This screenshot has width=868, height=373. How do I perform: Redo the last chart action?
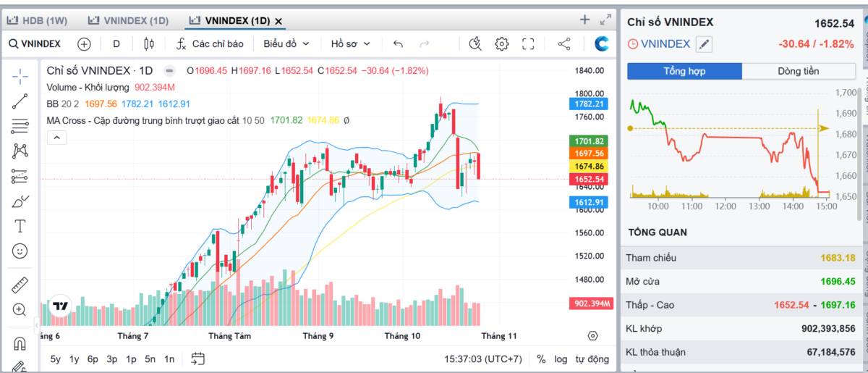tap(425, 44)
